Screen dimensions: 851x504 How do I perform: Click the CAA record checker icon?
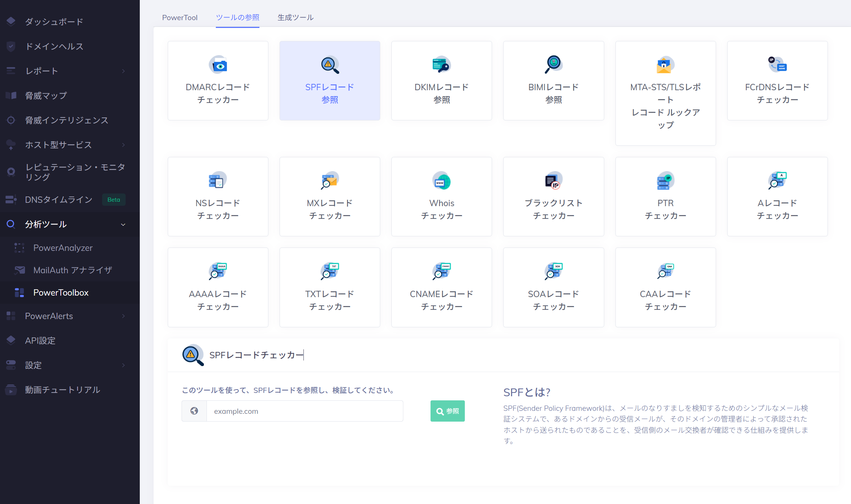pos(665,272)
